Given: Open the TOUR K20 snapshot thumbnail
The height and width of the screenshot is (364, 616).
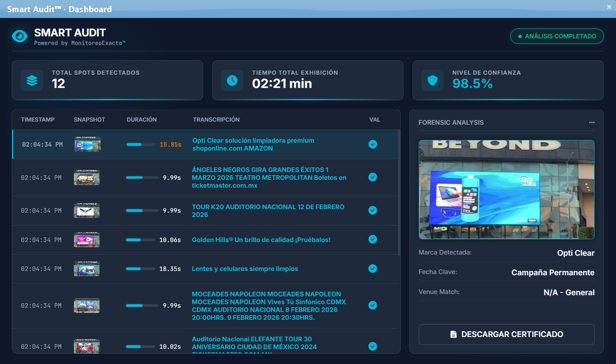Looking at the screenshot, I should tap(86, 210).
